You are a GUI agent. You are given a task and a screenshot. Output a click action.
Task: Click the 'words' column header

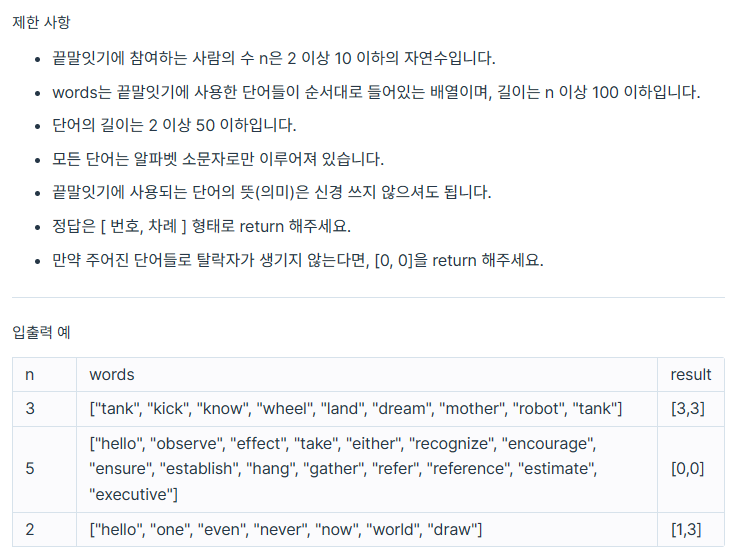367,375
